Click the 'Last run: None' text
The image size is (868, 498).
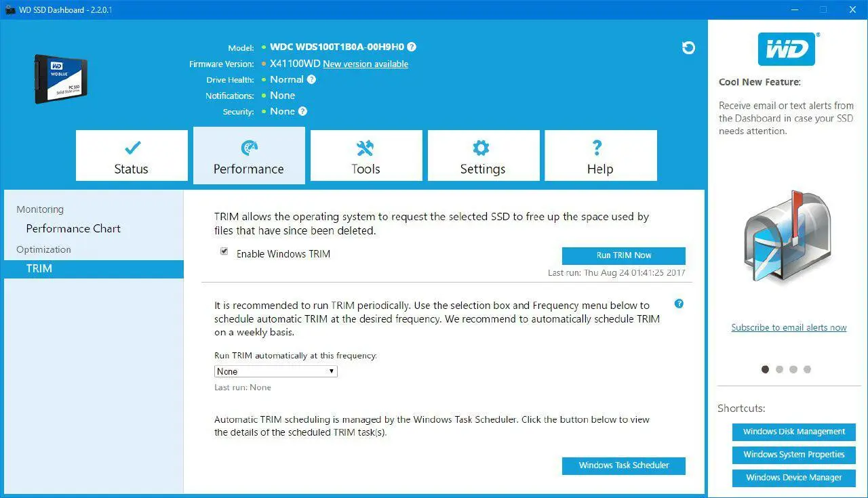tap(243, 388)
